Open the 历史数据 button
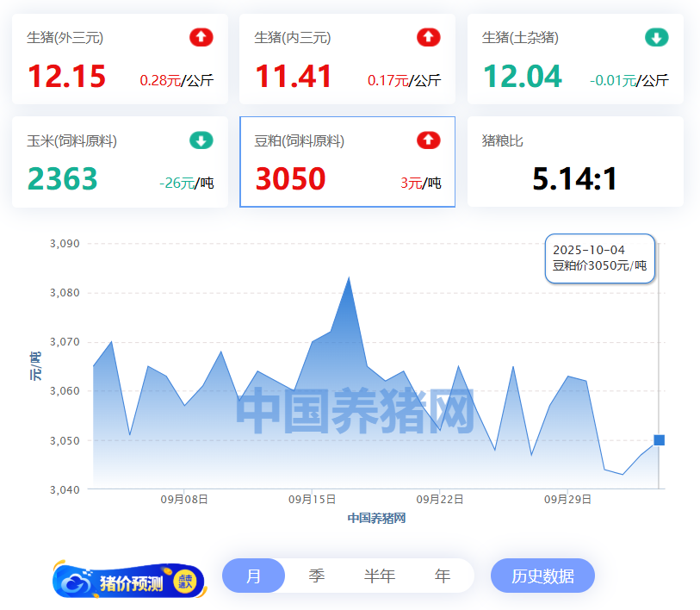Image resolution: width=700 pixels, height=610 pixels. [x=542, y=576]
